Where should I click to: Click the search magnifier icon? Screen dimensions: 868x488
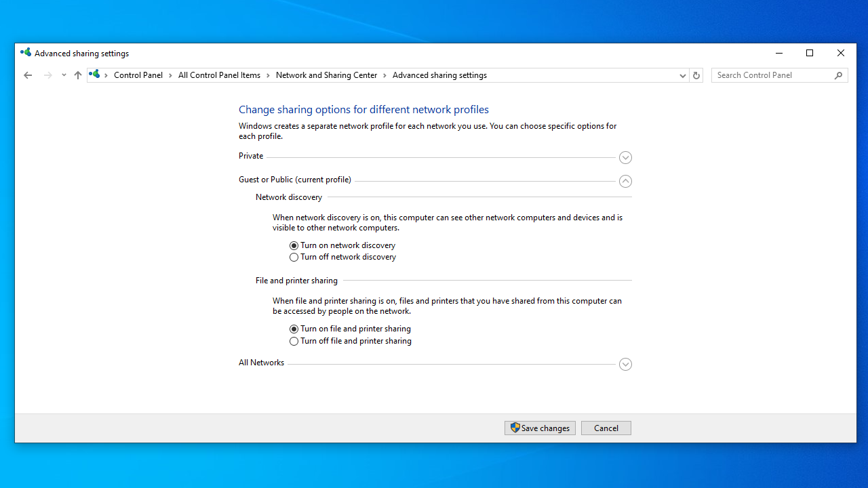tap(839, 75)
